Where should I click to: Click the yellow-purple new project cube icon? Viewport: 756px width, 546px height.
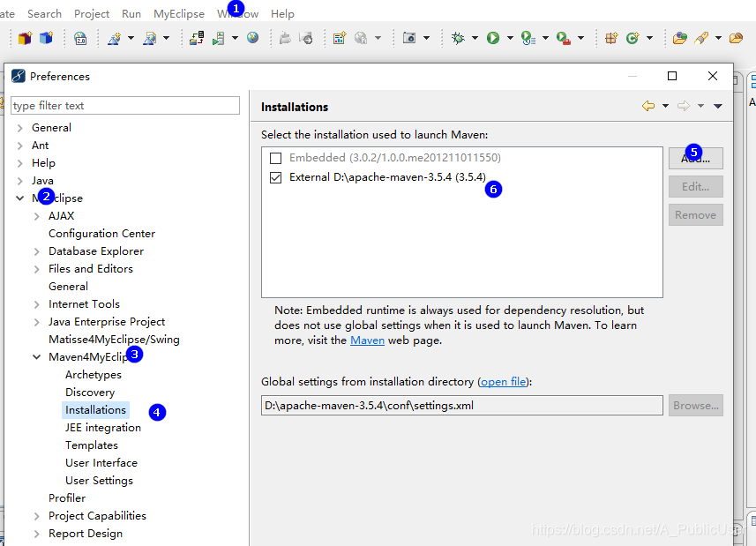(25, 38)
